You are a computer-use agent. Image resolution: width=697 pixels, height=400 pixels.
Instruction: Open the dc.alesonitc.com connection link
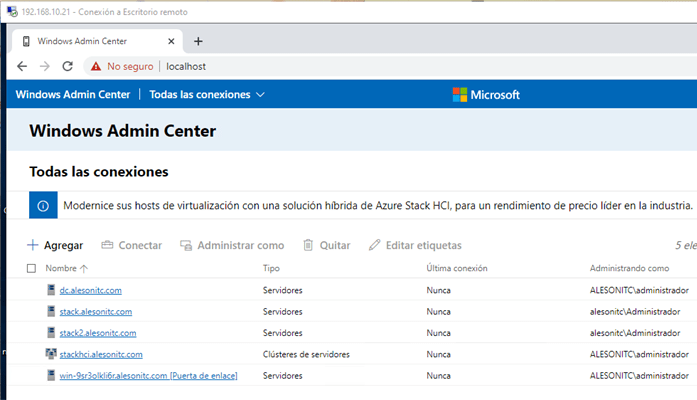[91, 290]
